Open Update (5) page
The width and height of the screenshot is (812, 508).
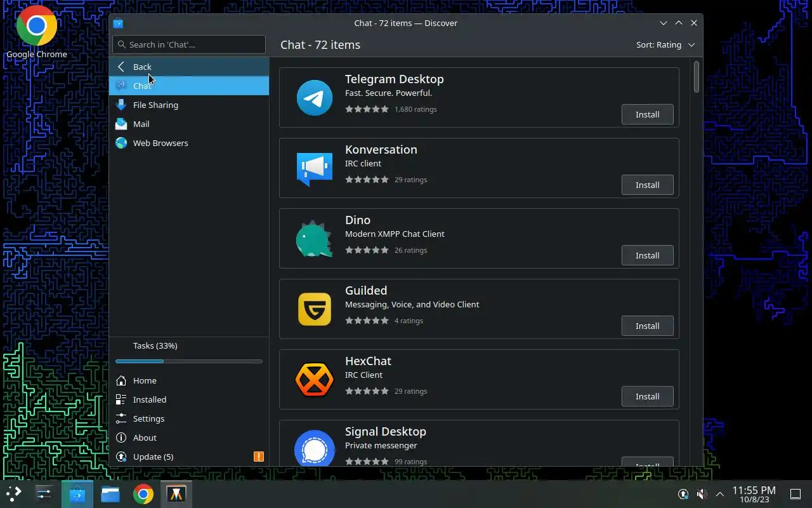189,457
